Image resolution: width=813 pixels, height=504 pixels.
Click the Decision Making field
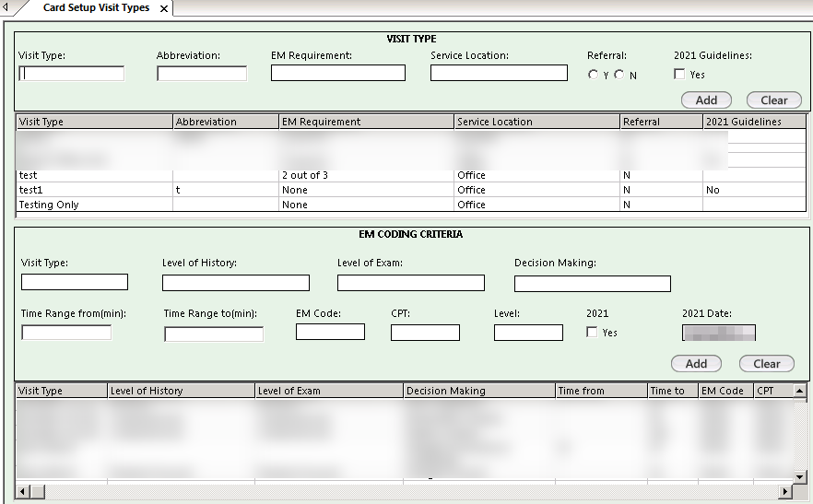coord(593,284)
